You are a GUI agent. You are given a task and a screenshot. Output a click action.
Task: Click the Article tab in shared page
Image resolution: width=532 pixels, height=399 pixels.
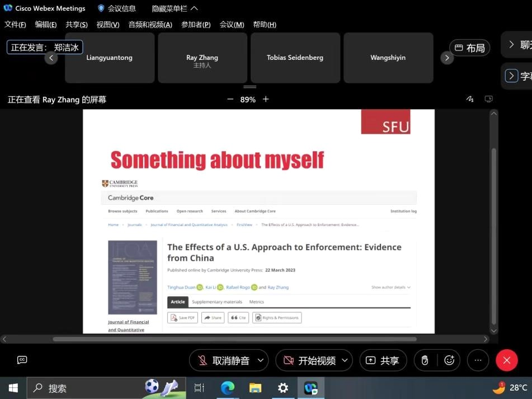coord(178,302)
